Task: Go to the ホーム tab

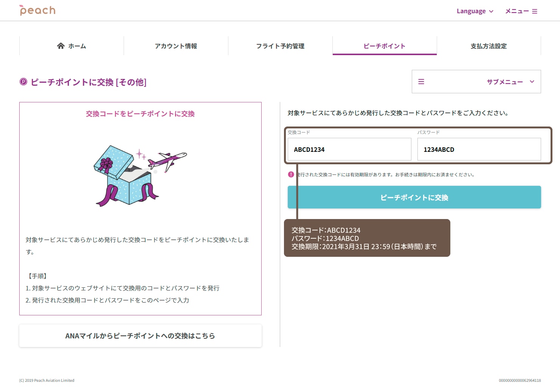Action: click(71, 46)
